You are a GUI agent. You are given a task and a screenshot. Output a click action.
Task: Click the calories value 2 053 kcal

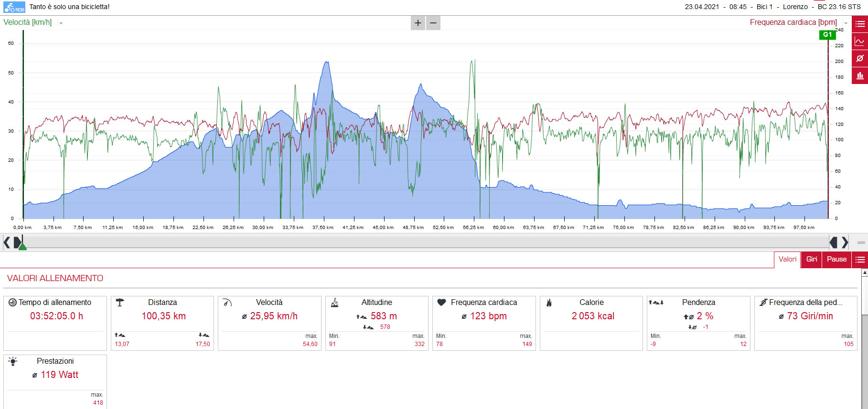[593, 316]
